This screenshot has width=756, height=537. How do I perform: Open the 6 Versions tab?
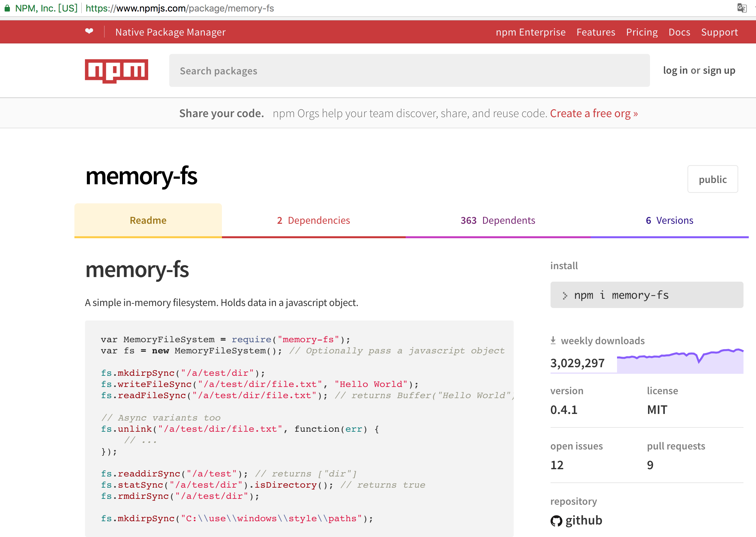[669, 220]
